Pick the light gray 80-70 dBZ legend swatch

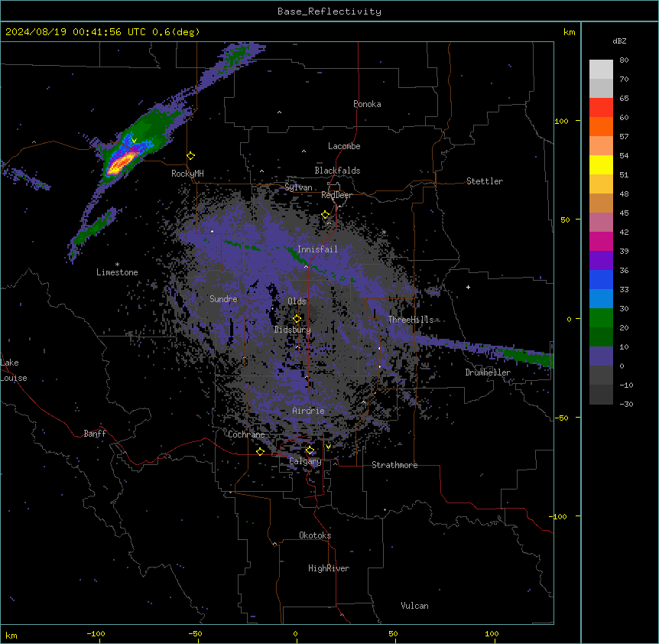coord(601,70)
